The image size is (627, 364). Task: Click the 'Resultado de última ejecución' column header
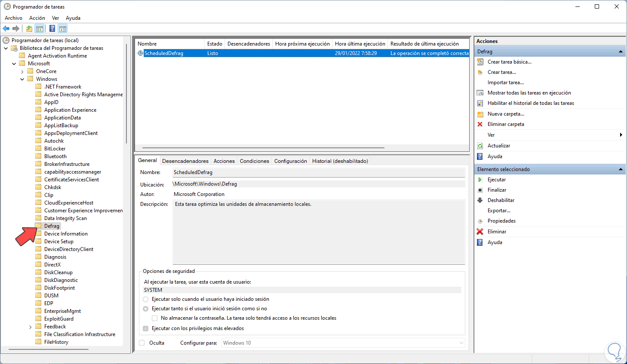[x=428, y=44]
